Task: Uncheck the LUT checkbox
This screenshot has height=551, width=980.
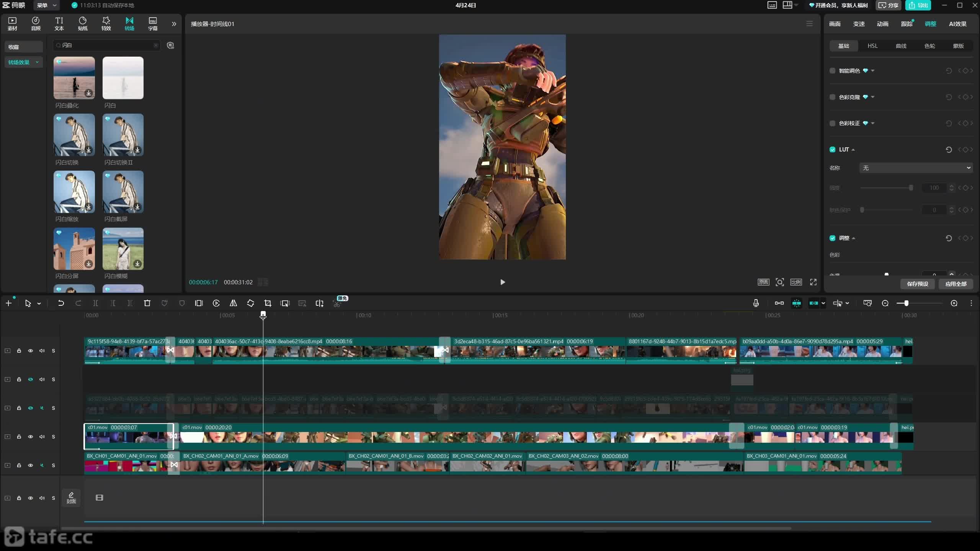Action: click(832, 150)
